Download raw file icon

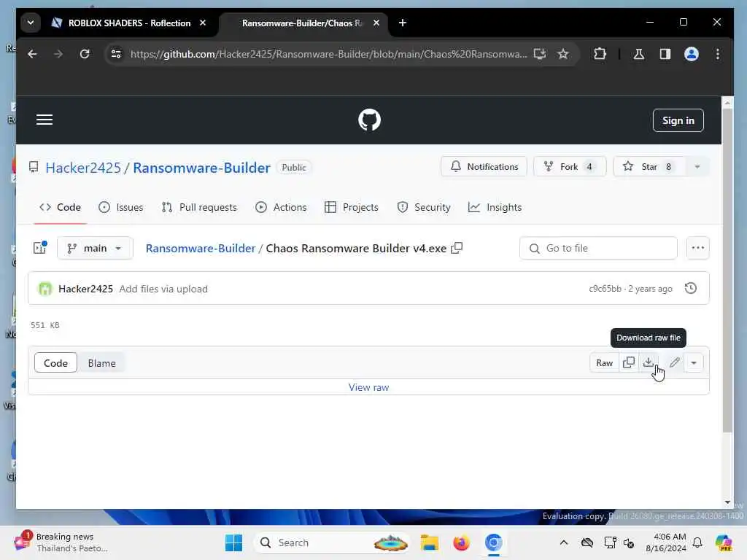pos(649,363)
